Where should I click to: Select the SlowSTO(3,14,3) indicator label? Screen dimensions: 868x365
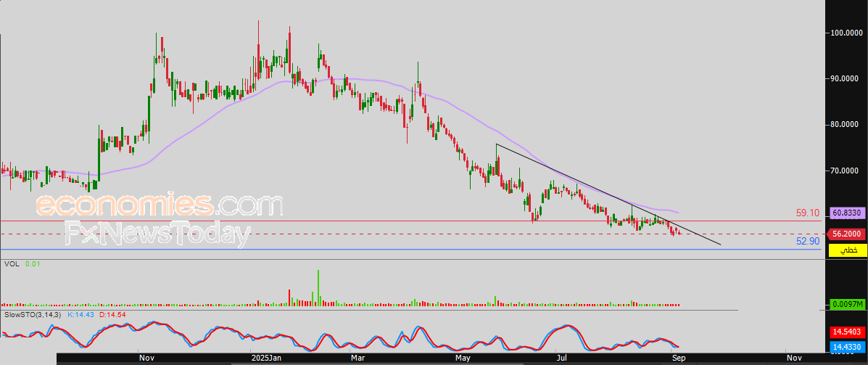[33, 315]
